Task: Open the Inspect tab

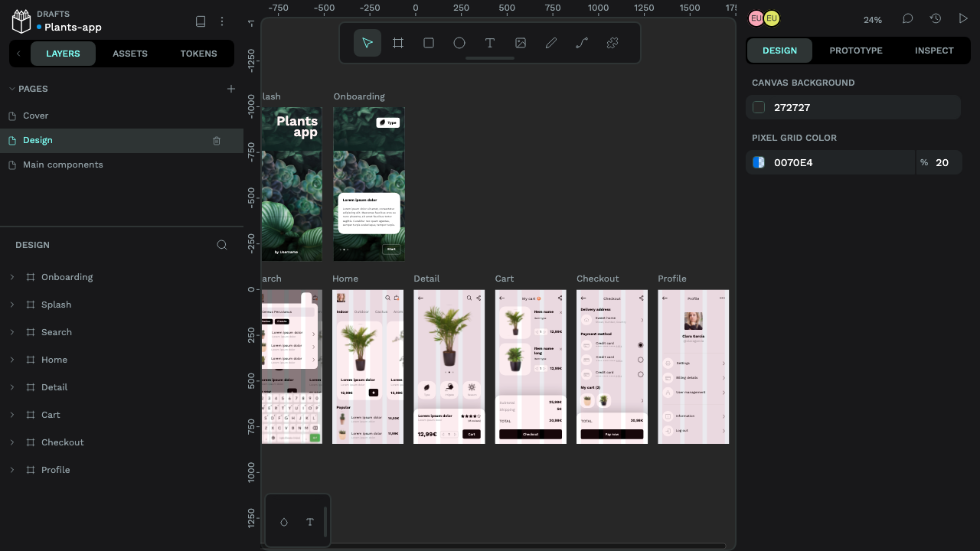Action: (x=934, y=51)
